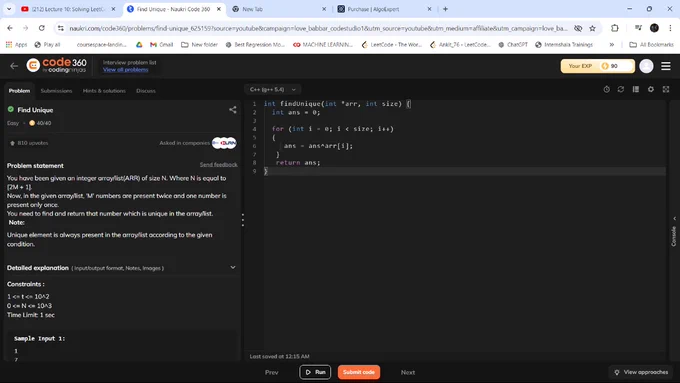Viewport: 680px width, 383px height.
Task: Switch to the Problem tab
Action: [x=19, y=91]
